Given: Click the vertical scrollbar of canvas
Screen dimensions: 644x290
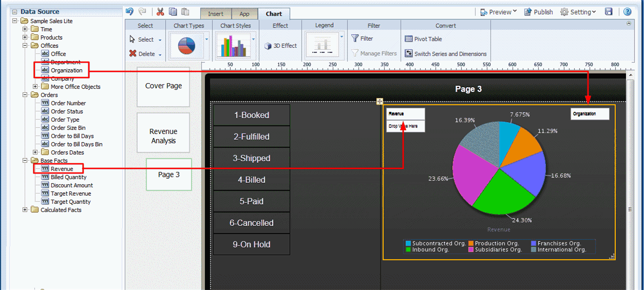Looking at the screenshot, I should pos(630,180).
